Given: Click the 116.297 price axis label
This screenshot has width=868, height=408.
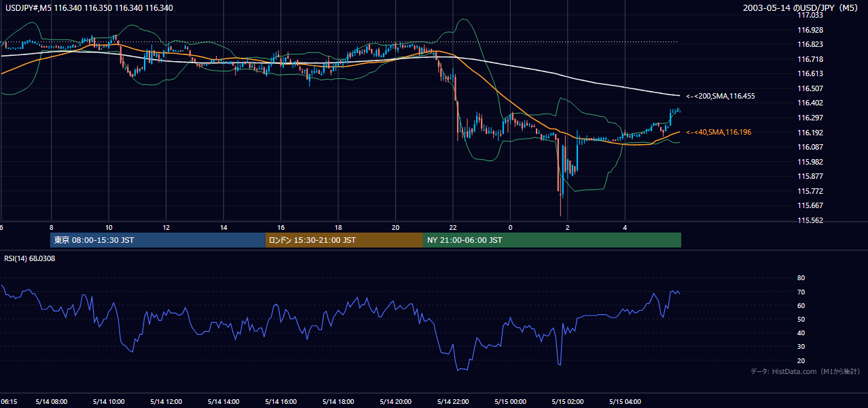Looking at the screenshot, I should coord(809,118).
